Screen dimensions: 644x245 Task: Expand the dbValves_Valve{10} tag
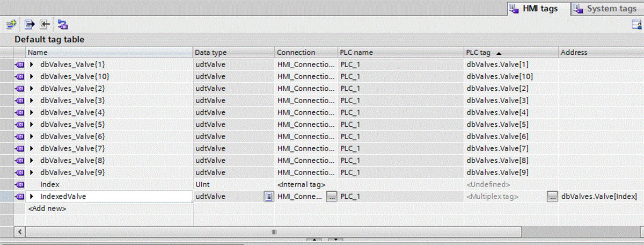(x=32, y=76)
